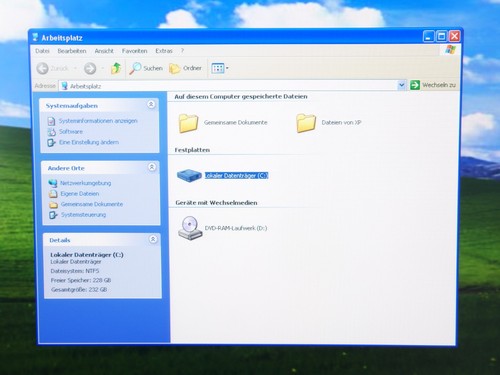This screenshot has height=375, width=500.
Task: Click the Dateien von XP label
Action: point(341,122)
